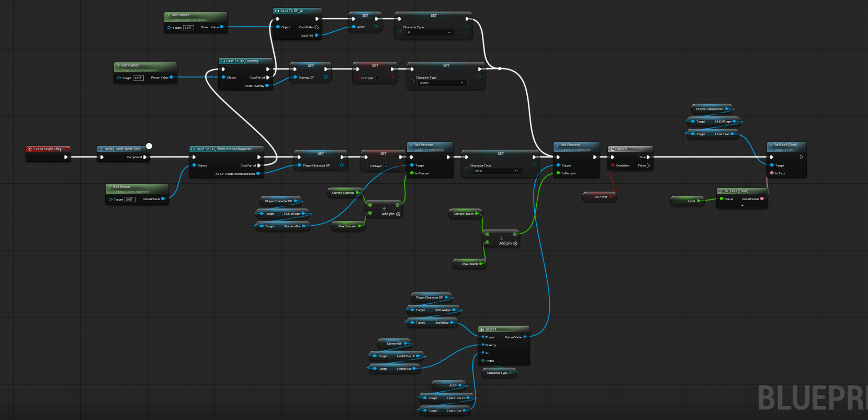Click the Completed exec pin on the Delay node

tap(145, 157)
